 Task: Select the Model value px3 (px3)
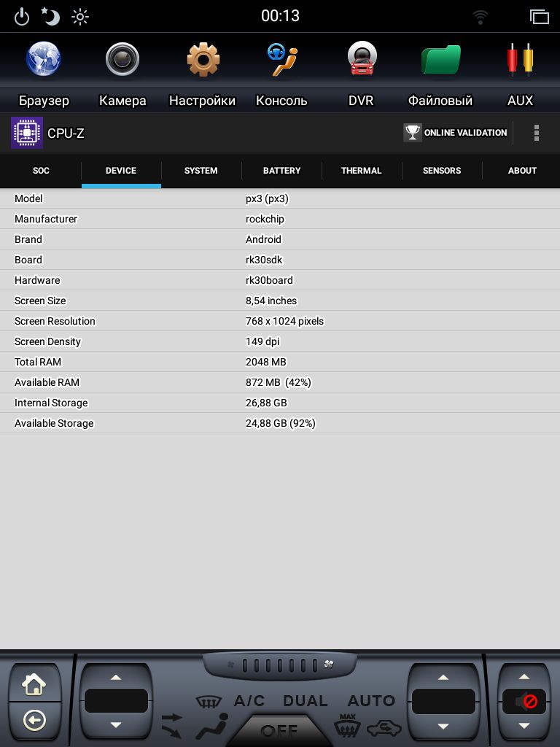267,198
